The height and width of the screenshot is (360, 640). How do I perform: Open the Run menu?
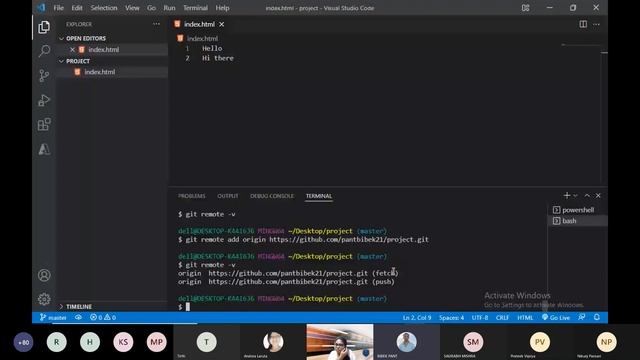169,8
